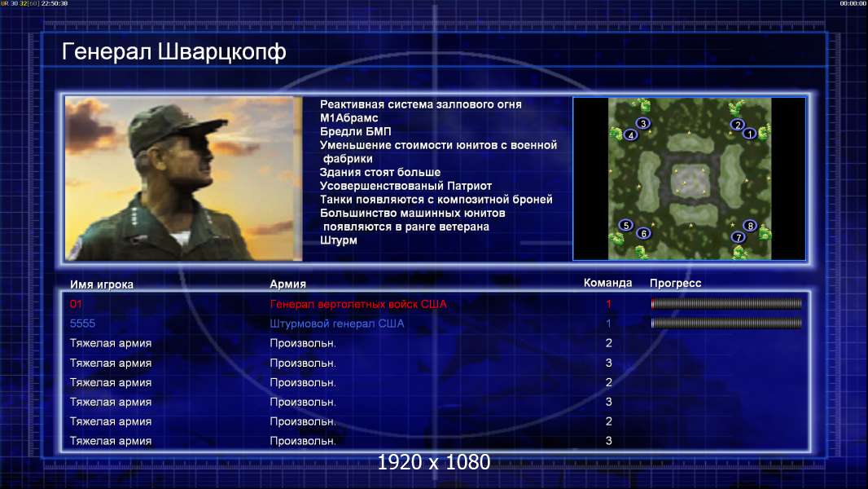868x489 pixels.
Task: Click 'Большинство машинных юнитов' line
Action: pyautogui.click(x=412, y=213)
